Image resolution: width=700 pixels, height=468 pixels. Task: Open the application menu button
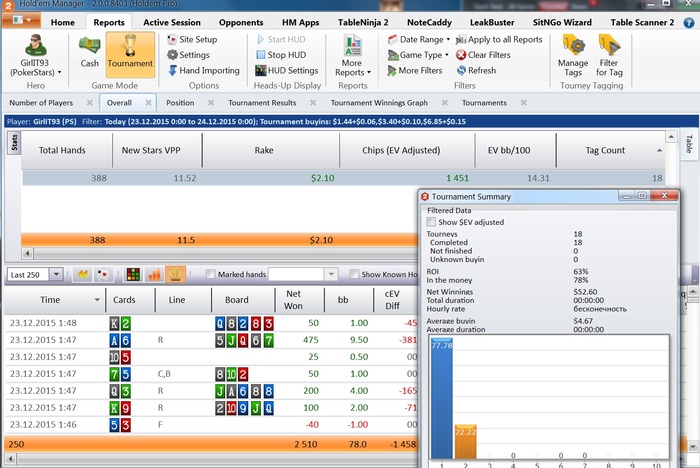click(21, 20)
